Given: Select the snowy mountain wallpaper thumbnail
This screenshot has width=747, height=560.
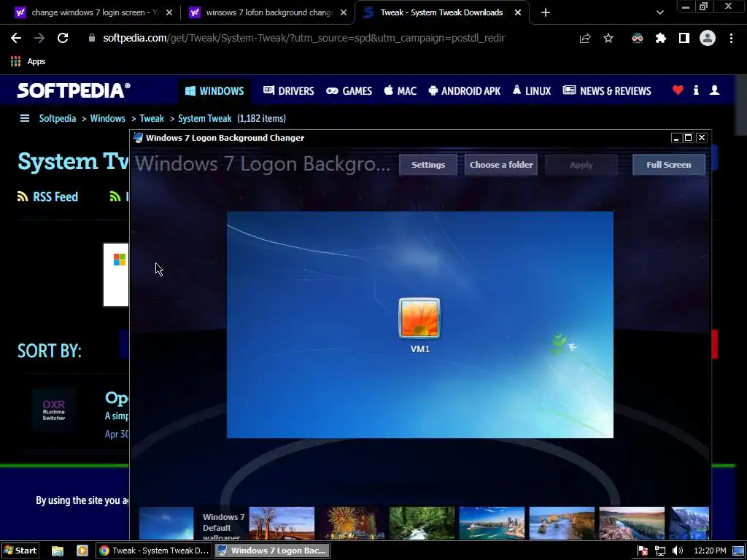Looking at the screenshot, I should (x=689, y=524).
